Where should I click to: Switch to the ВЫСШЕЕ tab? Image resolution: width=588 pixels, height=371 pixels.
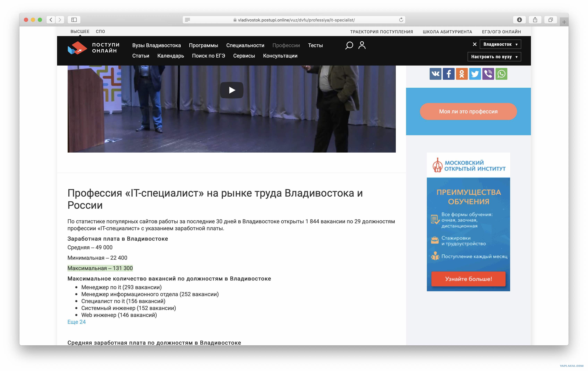pyautogui.click(x=80, y=32)
